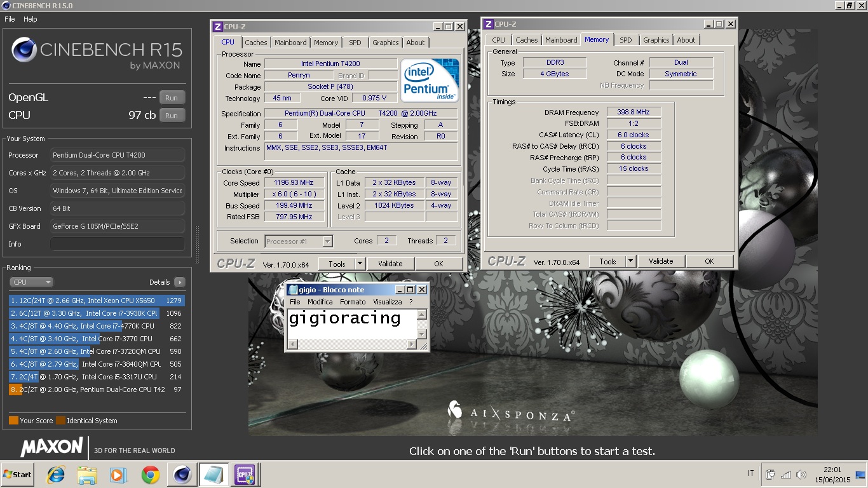Image resolution: width=868 pixels, height=488 pixels.
Task: Open Mainboard tab in right CPU-Z window
Action: click(x=561, y=40)
